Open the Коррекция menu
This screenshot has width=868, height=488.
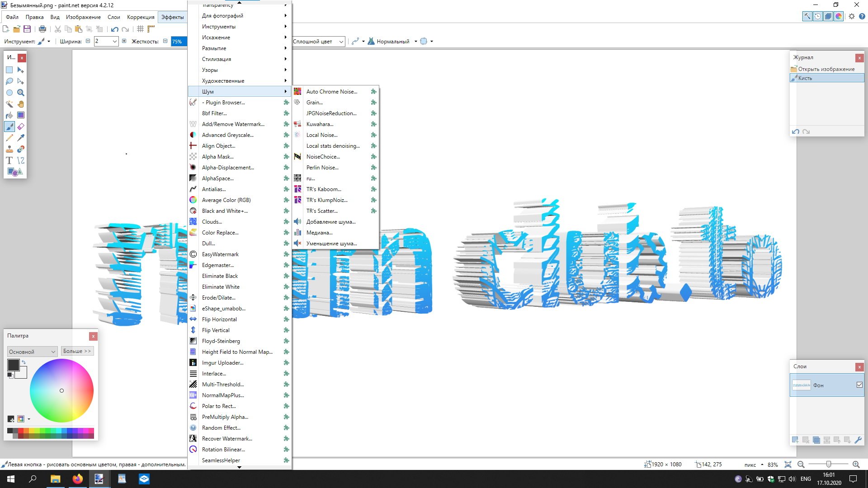click(x=141, y=17)
